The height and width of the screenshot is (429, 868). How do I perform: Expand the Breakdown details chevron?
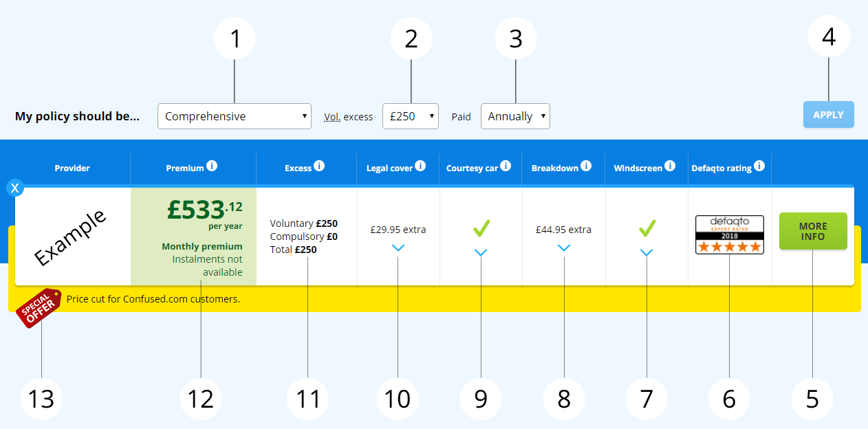pyautogui.click(x=564, y=248)
